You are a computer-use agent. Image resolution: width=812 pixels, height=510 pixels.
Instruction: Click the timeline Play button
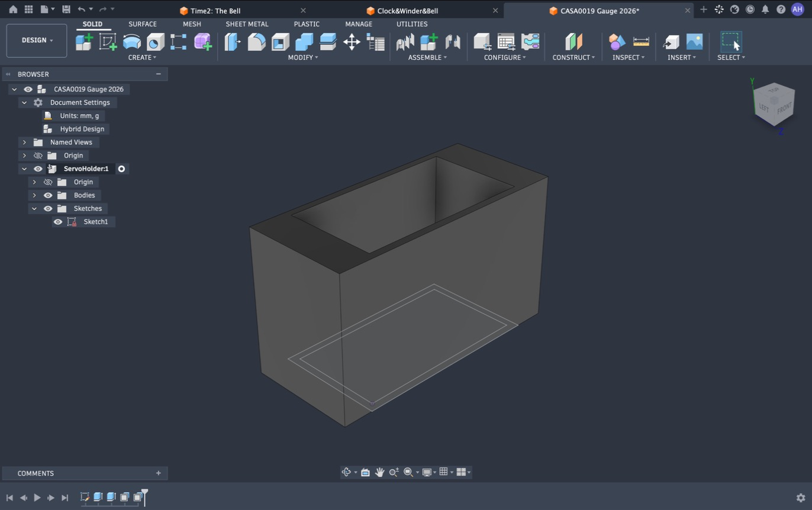pos(37,498)
